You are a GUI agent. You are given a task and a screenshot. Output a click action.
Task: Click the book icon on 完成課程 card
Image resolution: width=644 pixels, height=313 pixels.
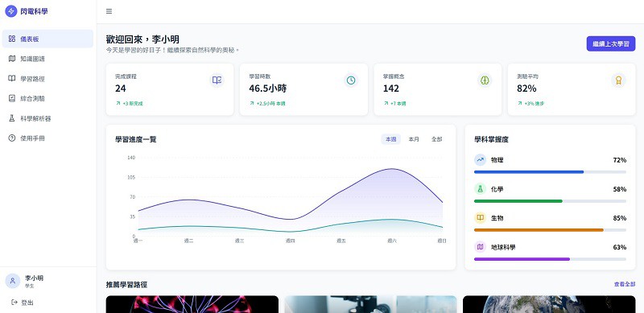(217, 80)
